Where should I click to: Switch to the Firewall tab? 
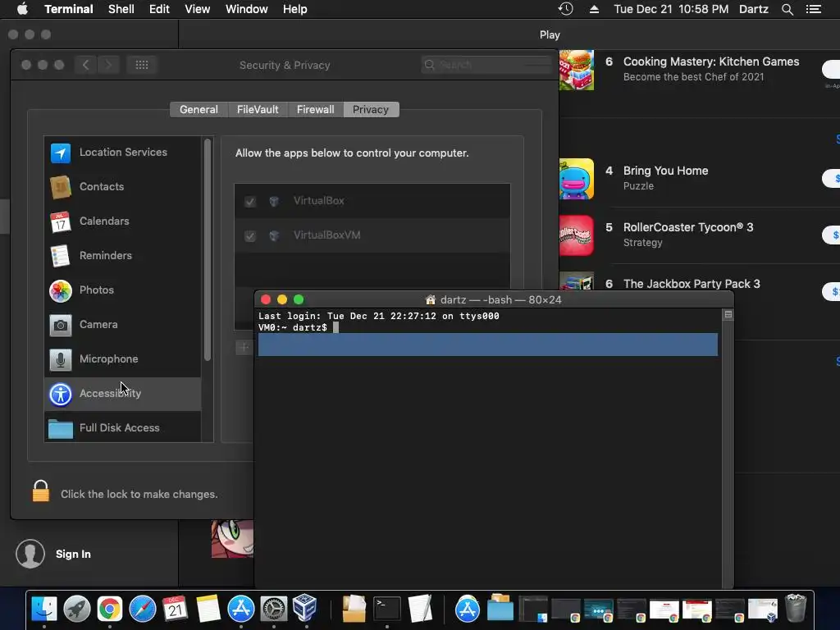click(316, 109)
